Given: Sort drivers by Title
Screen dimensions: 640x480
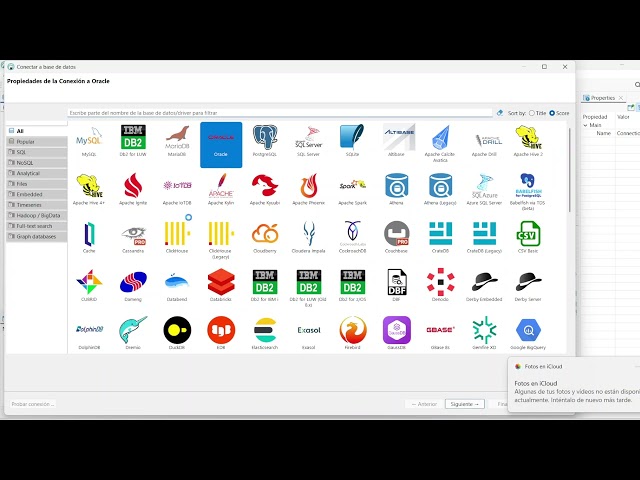Looking at the screenshot, I should tap(538, 113).
